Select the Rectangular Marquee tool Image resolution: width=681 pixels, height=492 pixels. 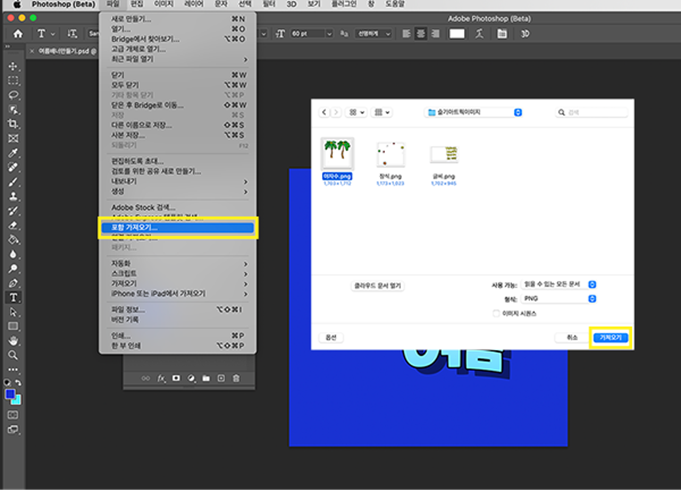[13, 81]
